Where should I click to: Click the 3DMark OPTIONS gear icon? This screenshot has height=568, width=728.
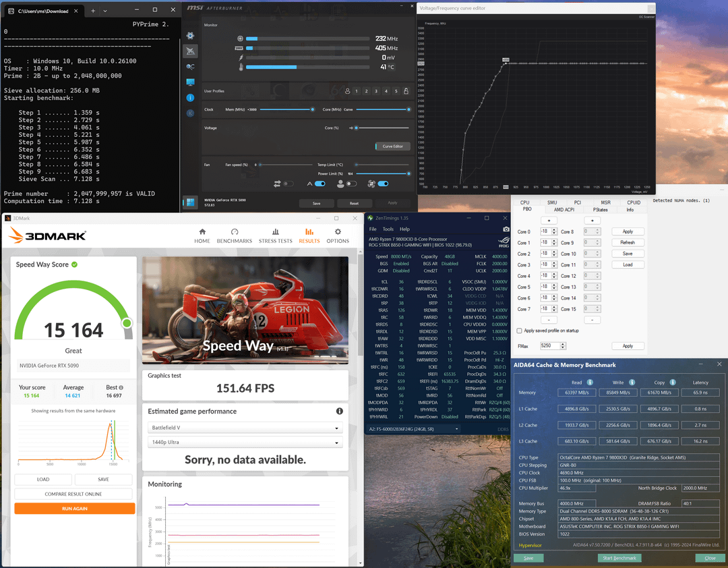pyautogui.click(x=338, y=231)
